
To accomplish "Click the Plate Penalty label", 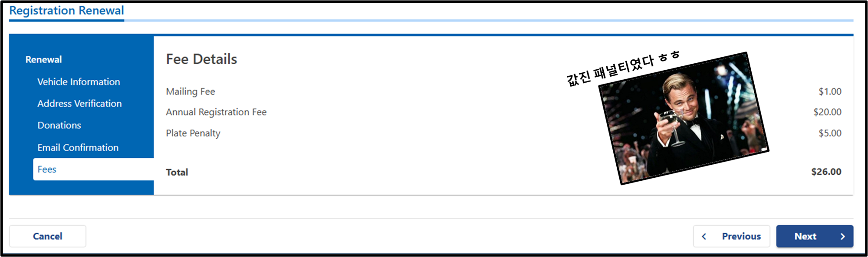I will (193, 133).
